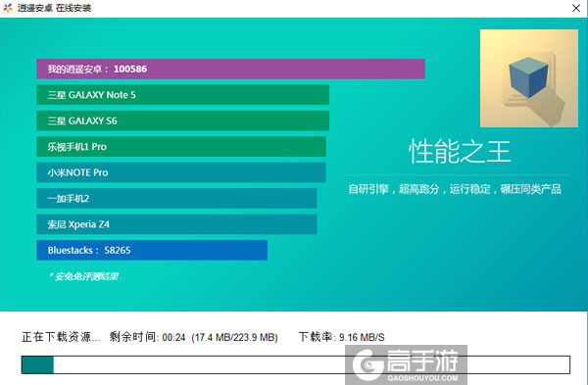Viewport: 588px width, 385px height.
Task: Click the Bluestacks 58265 blue bar
Action: click(x=152, y=250)
